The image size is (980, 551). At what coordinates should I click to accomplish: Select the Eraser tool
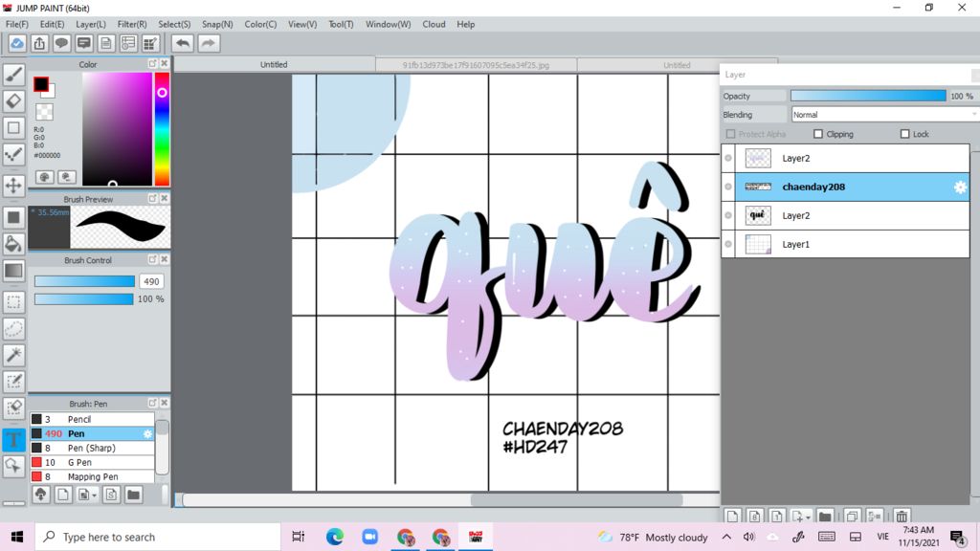(13, 100)
